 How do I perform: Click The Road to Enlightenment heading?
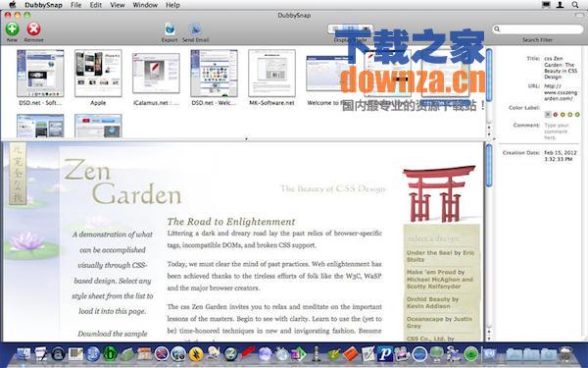pyautogui.click(x=231, y=222)
